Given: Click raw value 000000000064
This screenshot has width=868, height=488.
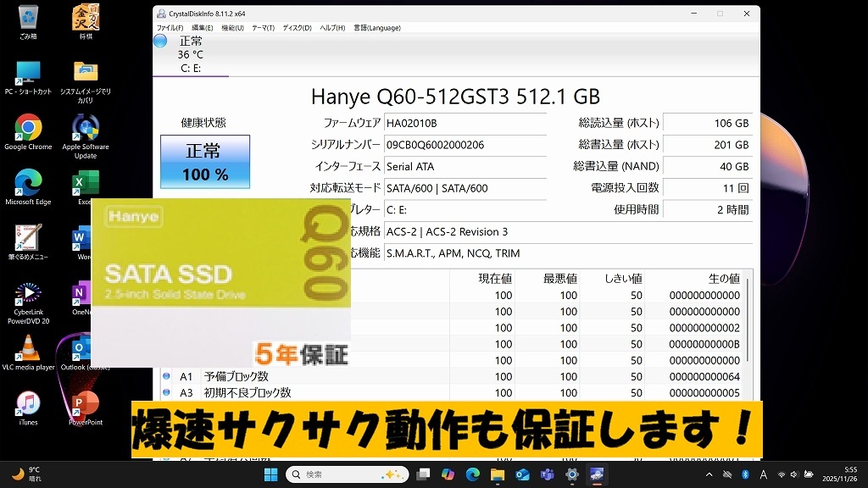Looking at the screenshot, I should 704,376.
